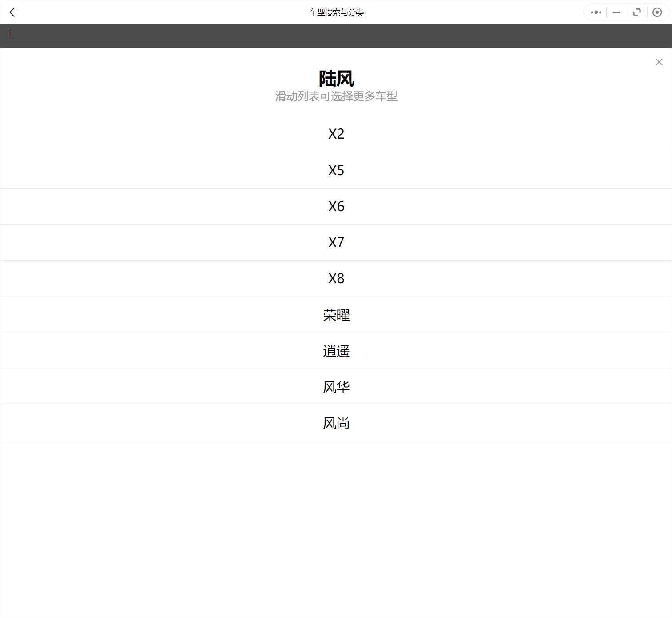The width and height of the screenshot is (672, 618).
Task: Choose the 风尚 model
Action: point(336,423)
